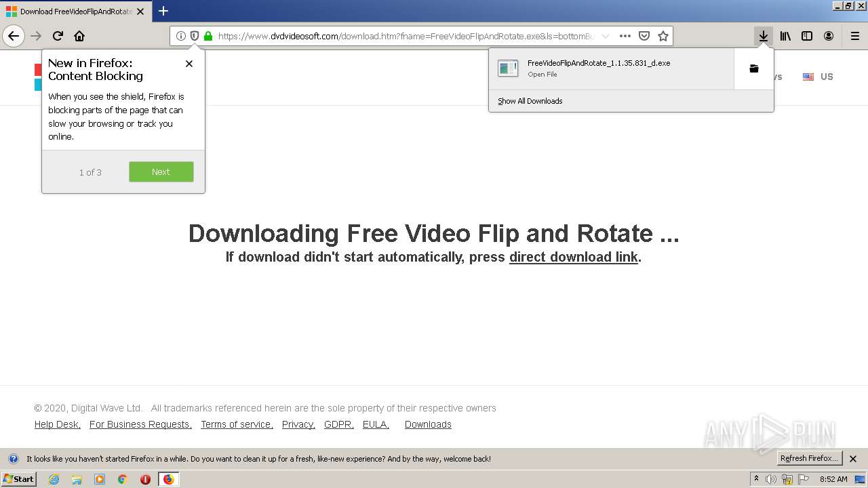Click the forward navigation arrow

tap(37, 36)
